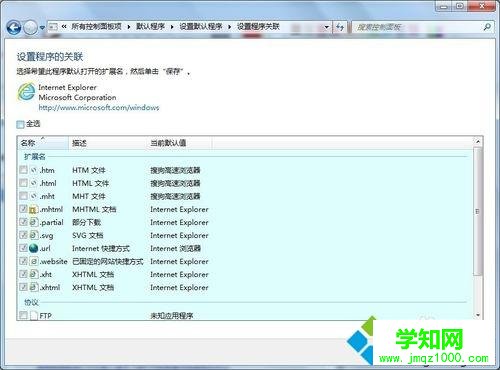Click the .mht file type icon
The image size is (500, 370).
[x=34, y=196]
